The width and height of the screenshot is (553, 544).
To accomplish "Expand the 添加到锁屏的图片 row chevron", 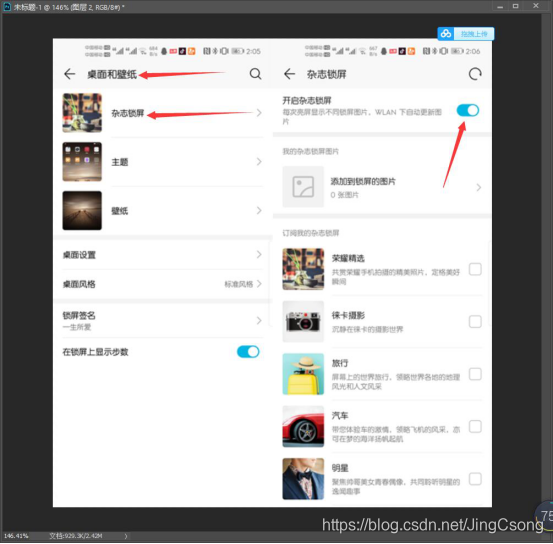I will pyautogui.click(x=479, y=187).
